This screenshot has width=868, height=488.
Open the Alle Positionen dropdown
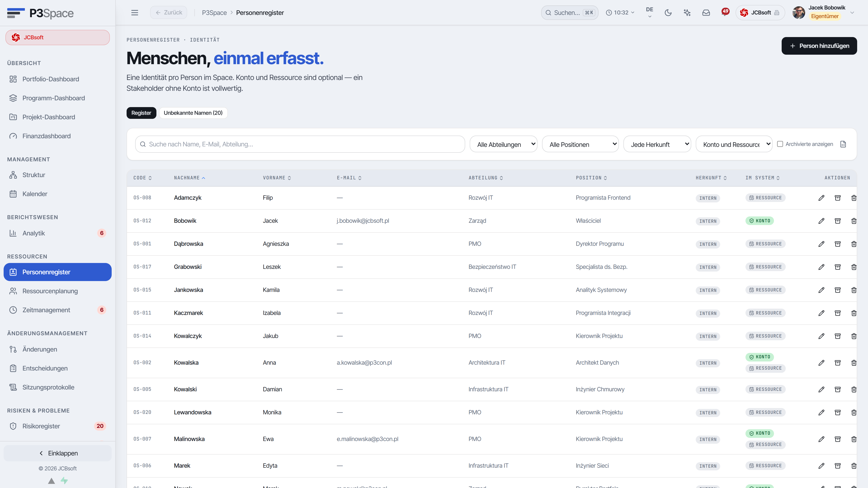580,144
